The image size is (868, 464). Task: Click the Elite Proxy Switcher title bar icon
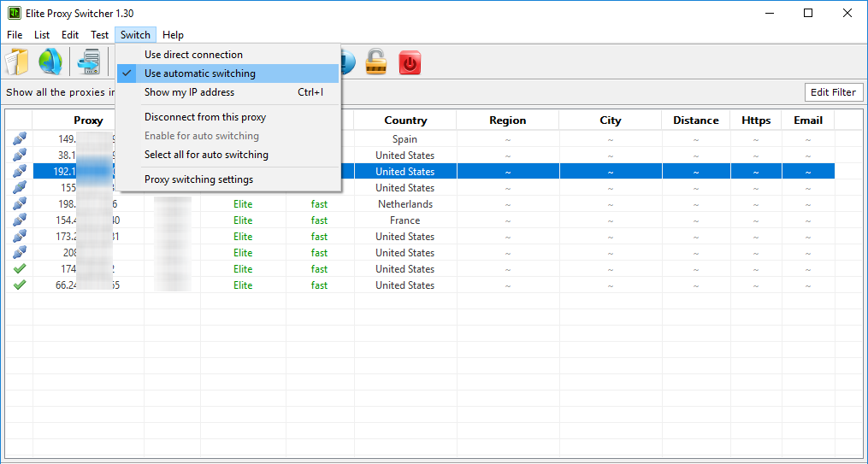(x=14, y=14)
